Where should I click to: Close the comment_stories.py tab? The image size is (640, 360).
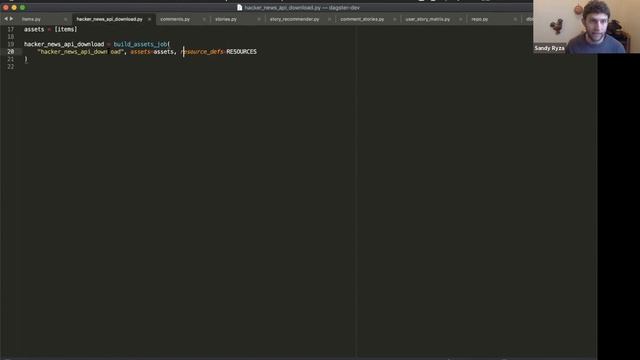point(395,19)
